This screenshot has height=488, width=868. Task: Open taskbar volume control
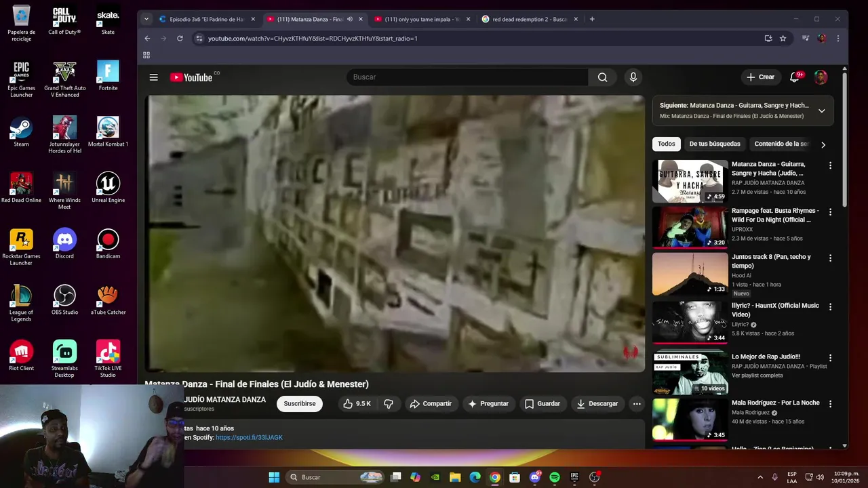pos(820,477)
